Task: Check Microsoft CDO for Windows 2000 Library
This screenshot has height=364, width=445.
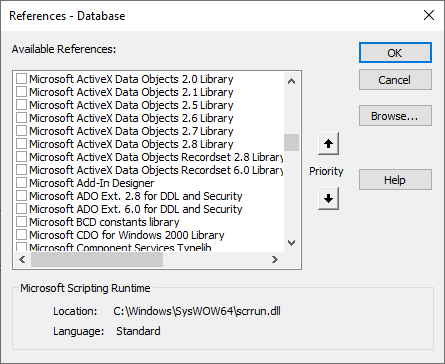Action: coord(21,235)
